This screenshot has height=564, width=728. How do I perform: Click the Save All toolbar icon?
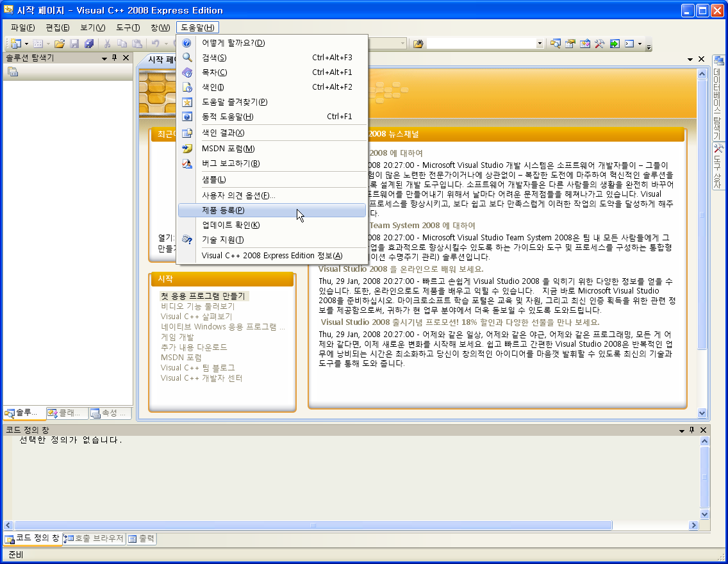click(x=89, y=44)
